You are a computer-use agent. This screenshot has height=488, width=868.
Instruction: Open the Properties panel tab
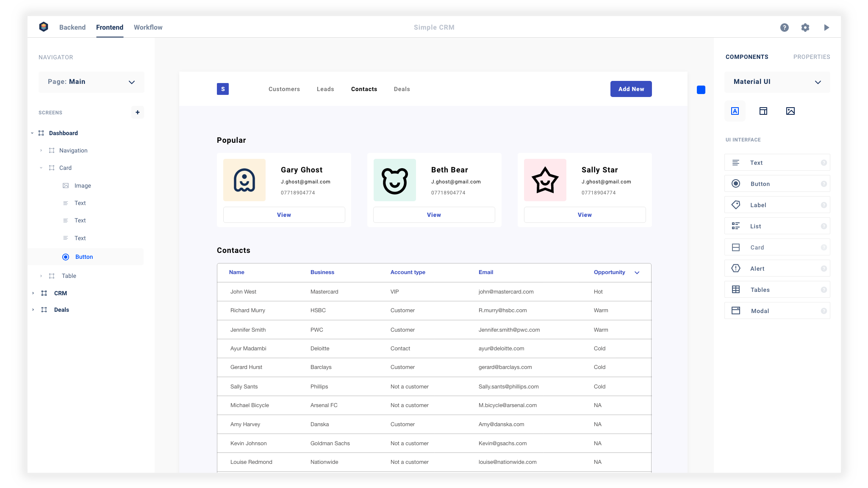(812, 57)
